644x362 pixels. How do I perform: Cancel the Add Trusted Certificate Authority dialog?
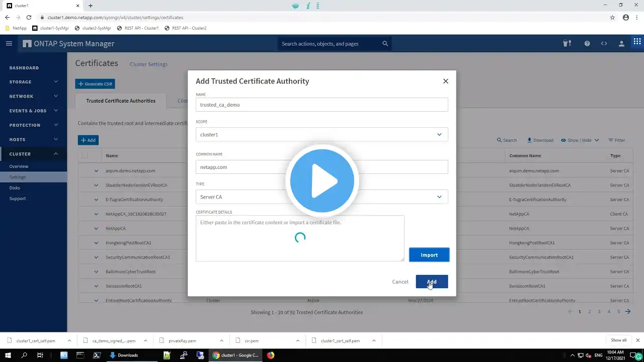(400, 282)
